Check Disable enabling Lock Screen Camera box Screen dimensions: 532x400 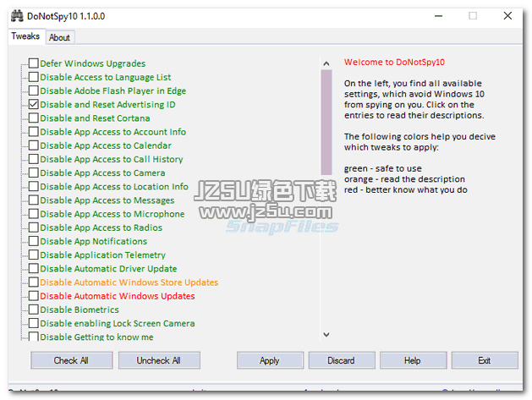pyautogui.click(x=33, y=323)
